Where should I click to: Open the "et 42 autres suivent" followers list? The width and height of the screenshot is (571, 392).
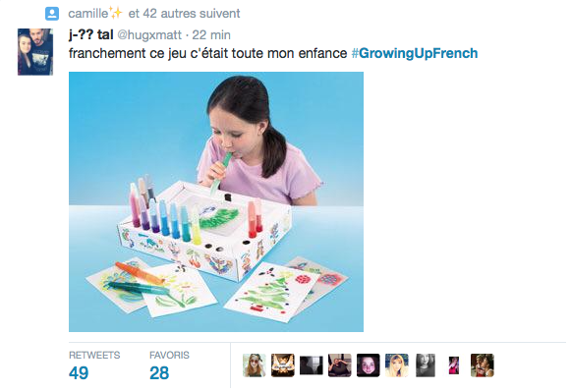tap(184, 14)
